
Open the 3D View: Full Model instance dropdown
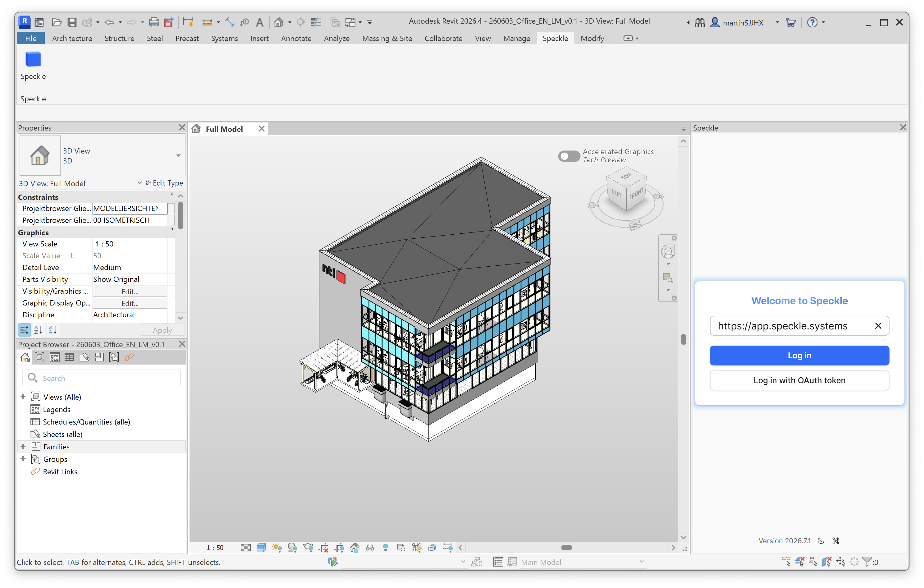139,183
